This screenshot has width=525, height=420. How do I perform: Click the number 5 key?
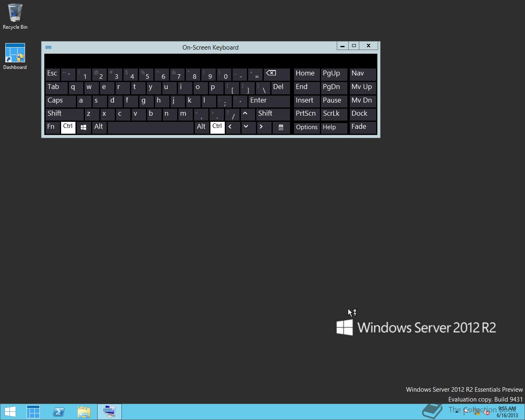coord(146,74)
